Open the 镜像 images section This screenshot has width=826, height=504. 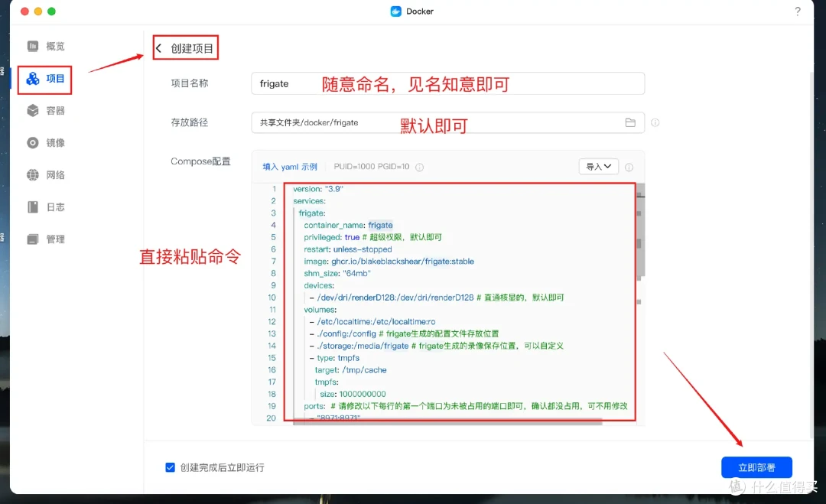[x=45, y=143]
